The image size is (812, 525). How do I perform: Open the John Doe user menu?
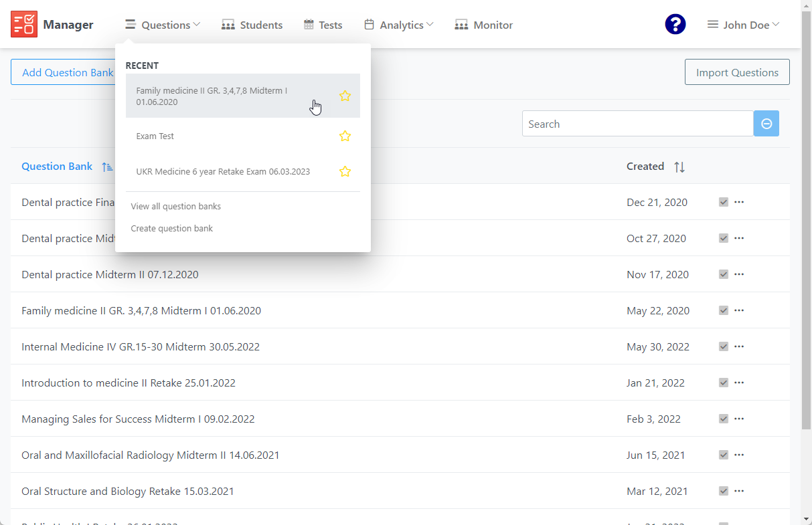[744, 25]
